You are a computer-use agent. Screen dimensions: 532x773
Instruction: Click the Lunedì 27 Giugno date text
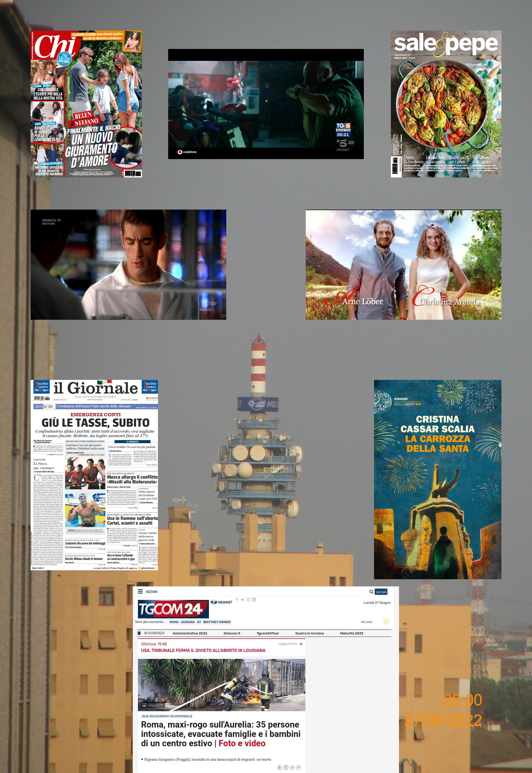tap(377, 603)
